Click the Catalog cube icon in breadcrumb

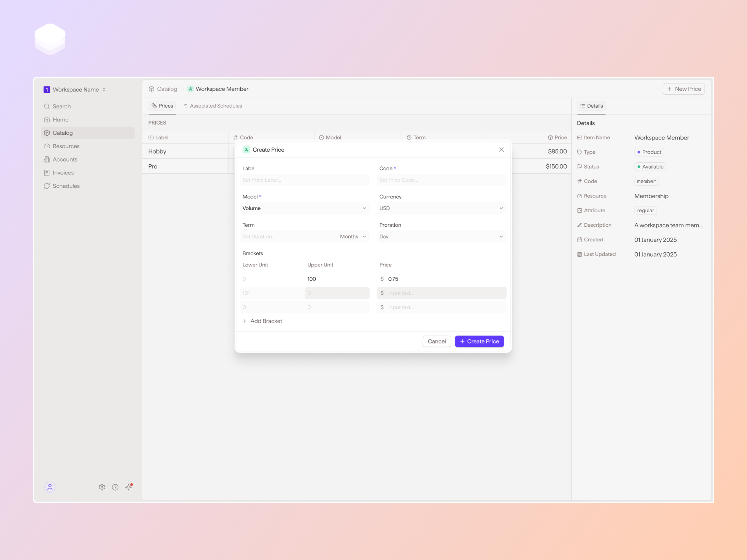pos(151,89)
